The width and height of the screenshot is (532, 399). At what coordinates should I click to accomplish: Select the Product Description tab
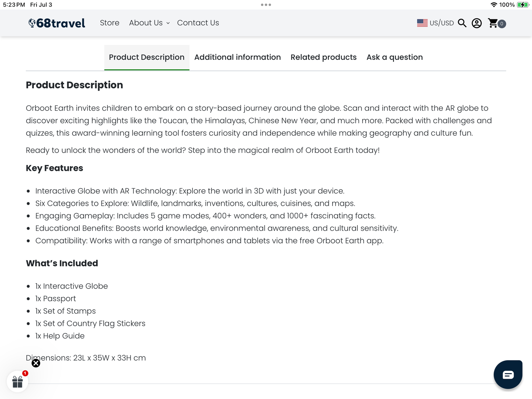(147, 57)
